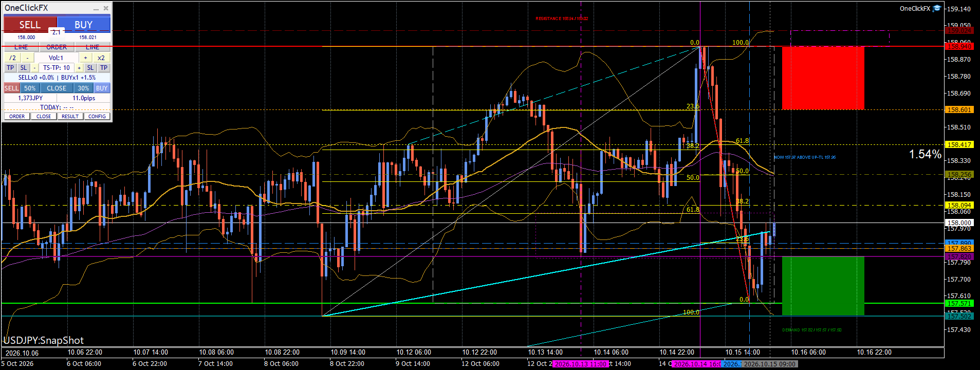Viewport: 980px width, 370px height.
Task: Click the 1,373JPY profit readout
Action: 30,98
